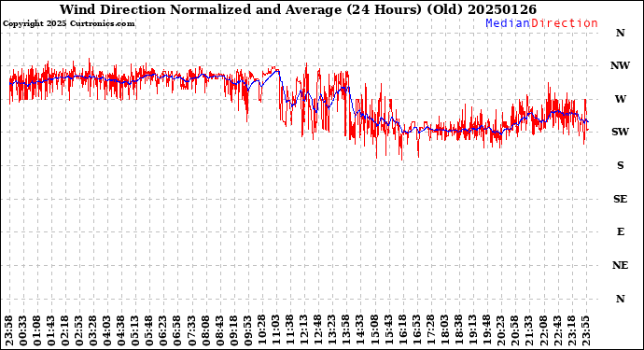Click the E axis label
Image resolution: width=644 pixels, height=350 pixels.
click(x=621, y=231)
